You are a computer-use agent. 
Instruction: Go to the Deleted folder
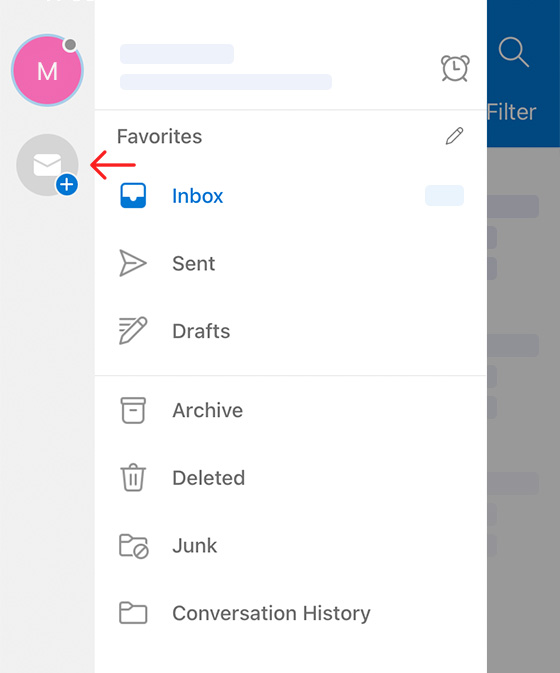point(291,478)
